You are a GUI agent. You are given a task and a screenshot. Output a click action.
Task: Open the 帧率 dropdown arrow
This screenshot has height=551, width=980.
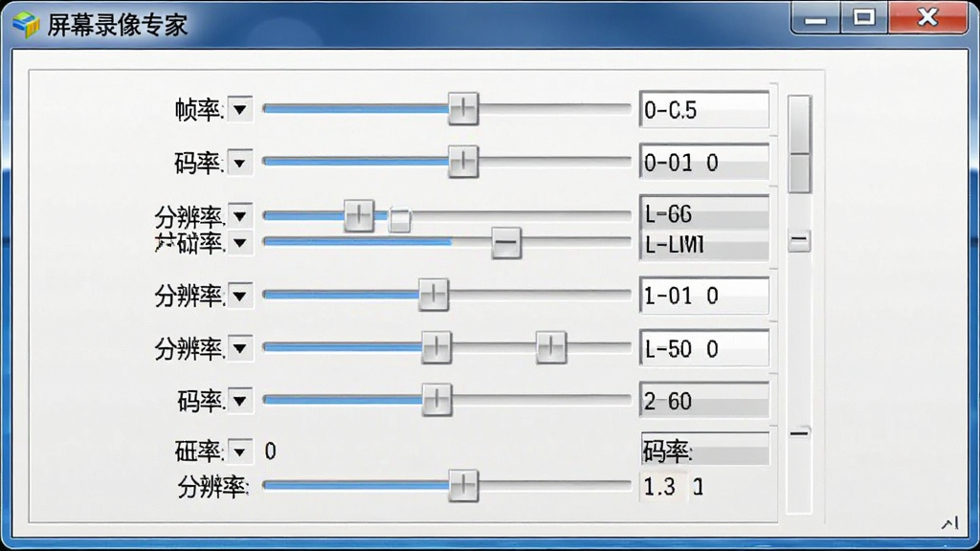(x=240, y=110)
